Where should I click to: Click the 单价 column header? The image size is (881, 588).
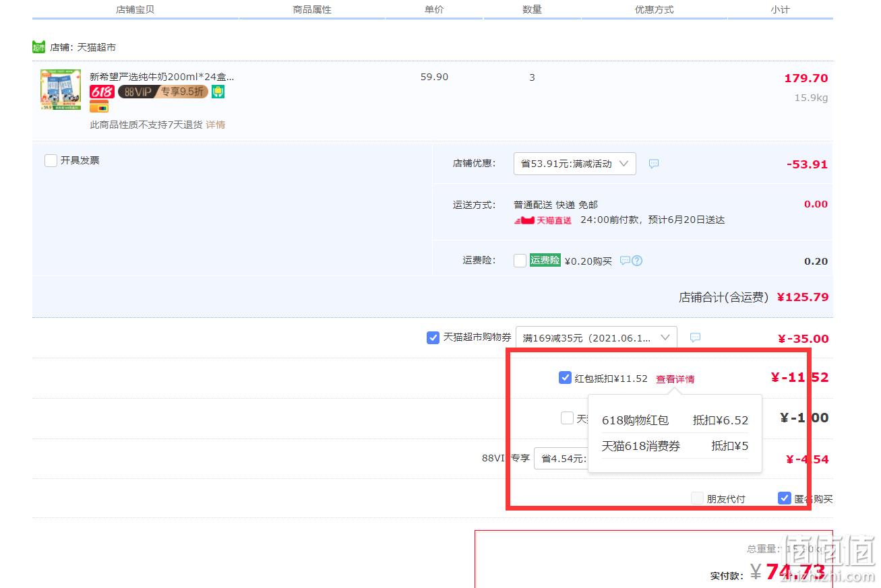pos(434,9)
